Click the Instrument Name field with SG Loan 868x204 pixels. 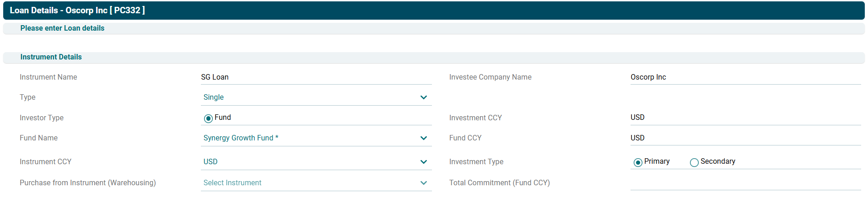[316, 77]
